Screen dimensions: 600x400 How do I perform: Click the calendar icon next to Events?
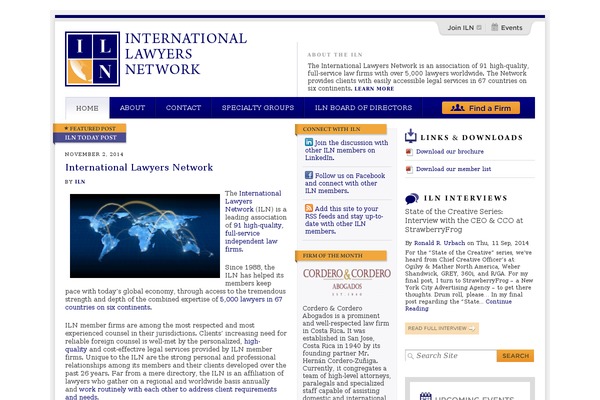tap(494, 27)
